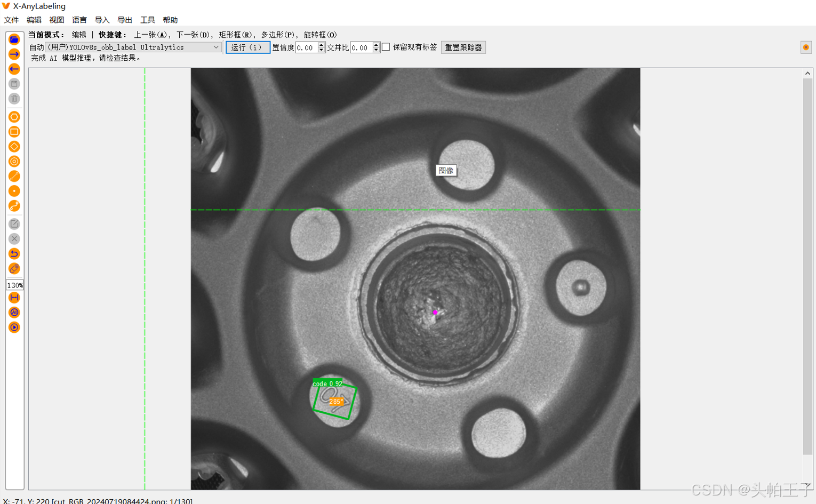The height and width of the screenshot is (504, 816).
Task: Click the 重置跟踪器 reset tracker button
Action: point(463,47)
